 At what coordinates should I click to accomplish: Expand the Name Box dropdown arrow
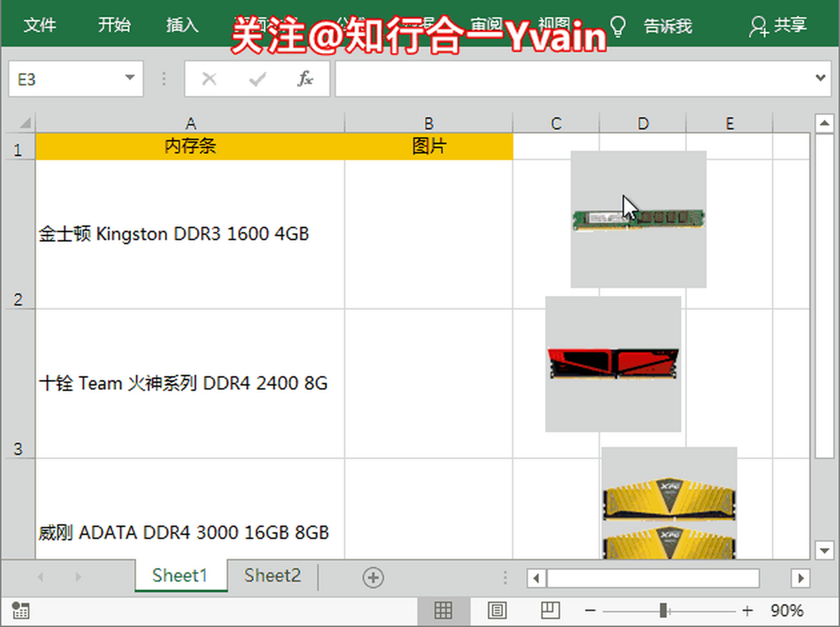[130, 77]
